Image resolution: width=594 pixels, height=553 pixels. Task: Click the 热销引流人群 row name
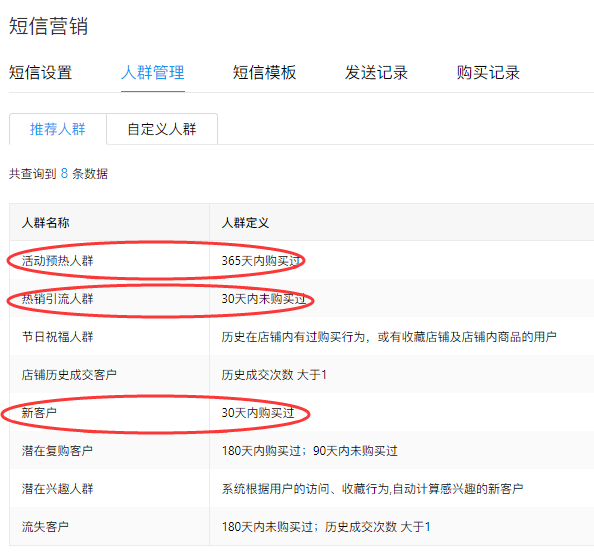tap(57, 298)
